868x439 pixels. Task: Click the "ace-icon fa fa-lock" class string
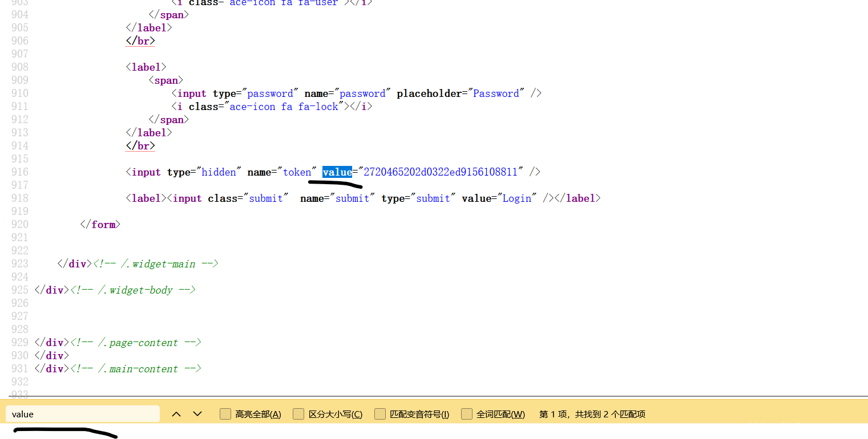click(x=284, y=107)
